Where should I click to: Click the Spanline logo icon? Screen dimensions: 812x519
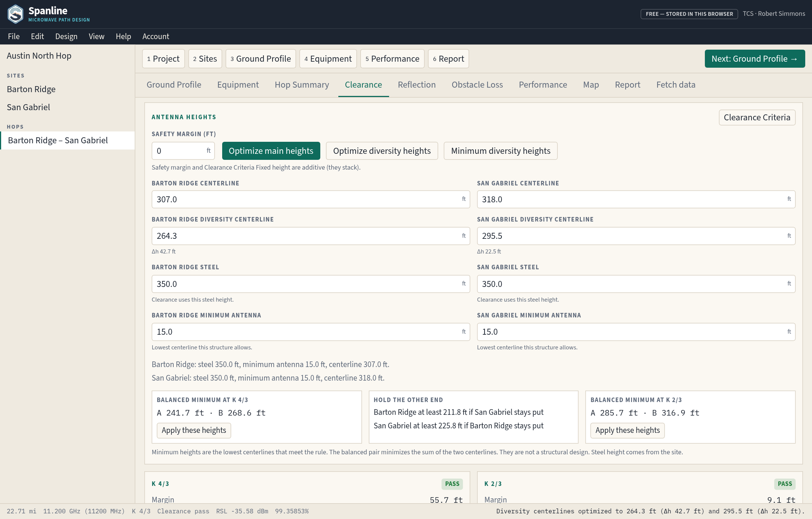pyautogui.click(x=15, y=14)
